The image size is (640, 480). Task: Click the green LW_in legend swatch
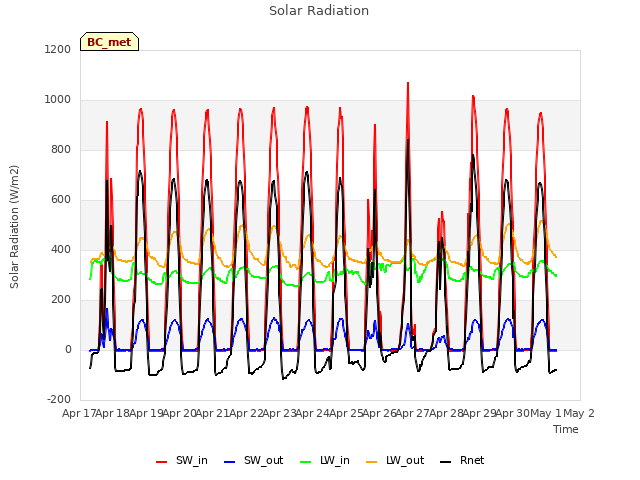[306, 462]
